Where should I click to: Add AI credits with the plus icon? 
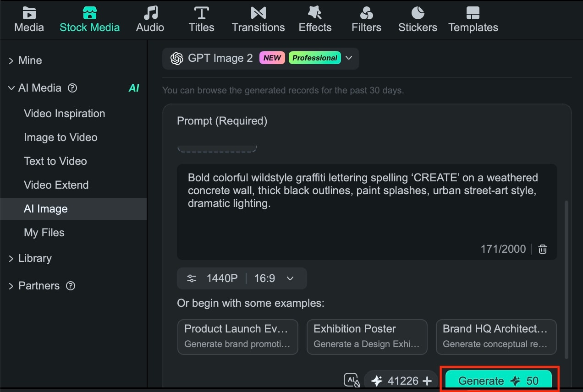pos(427,381)
